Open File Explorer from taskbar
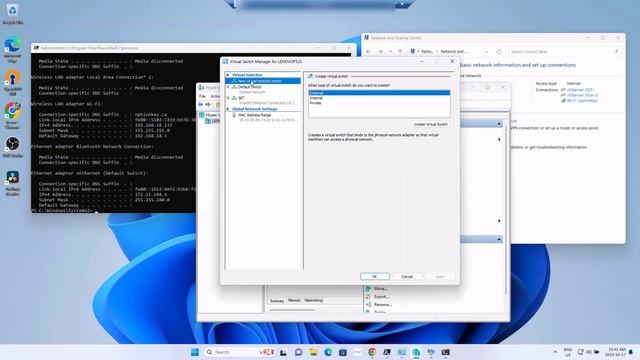This screenshot has height=360, width=640. tap(313, 352)
